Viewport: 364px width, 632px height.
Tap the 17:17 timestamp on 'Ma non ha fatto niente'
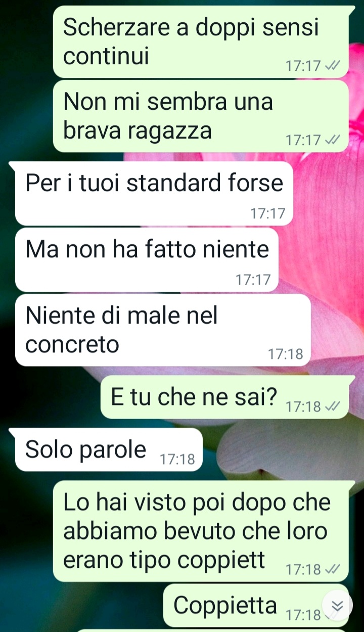[253, 280]
